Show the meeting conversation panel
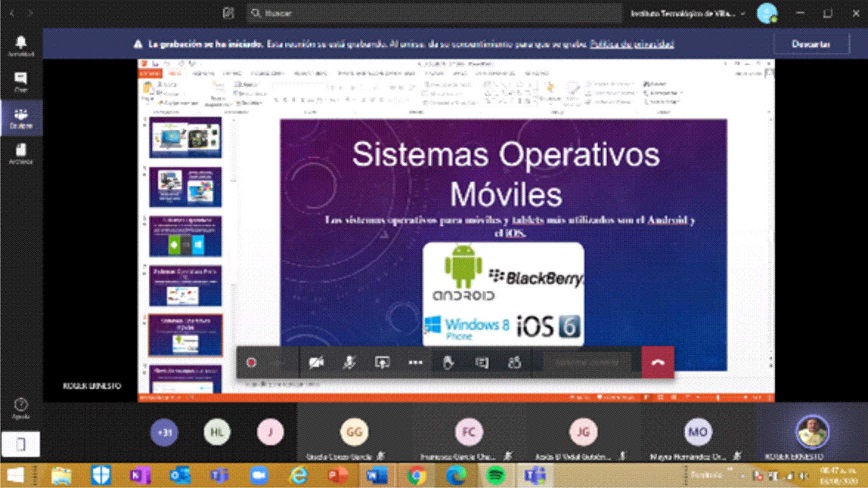 [x=482, y=362]
